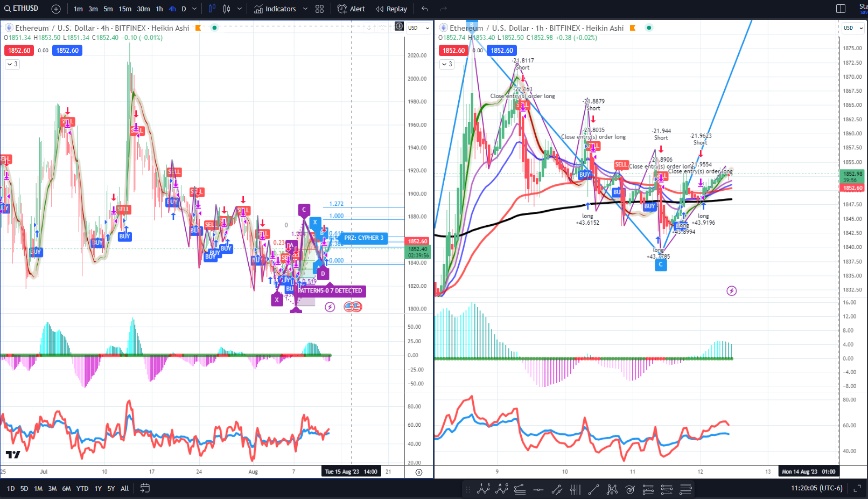Switch to the 1h timeframe
This screenshot has height=499, width=868.
(159, 9)
